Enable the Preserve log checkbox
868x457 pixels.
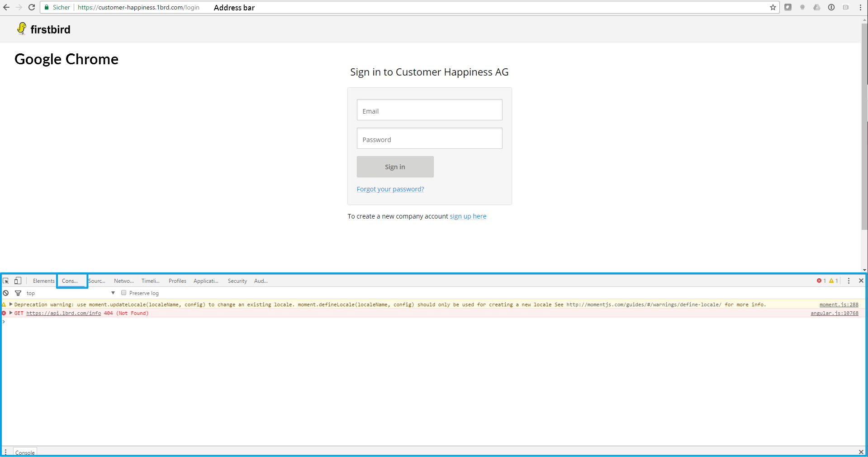coord(123,293)
